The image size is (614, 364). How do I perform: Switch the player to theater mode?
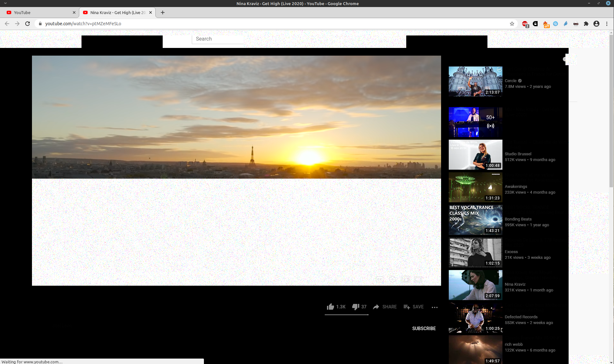(x=405, y=279)
